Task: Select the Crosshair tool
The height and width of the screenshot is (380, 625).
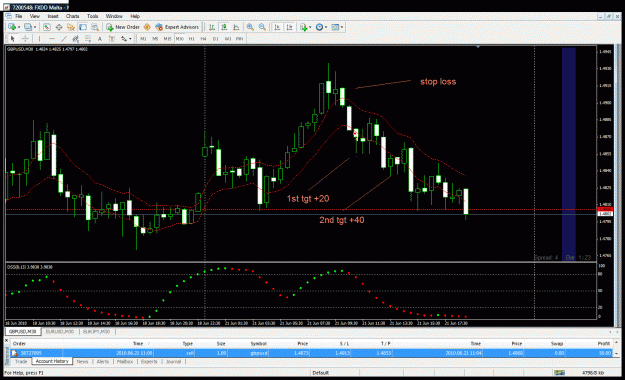Action: pos(25,39)
